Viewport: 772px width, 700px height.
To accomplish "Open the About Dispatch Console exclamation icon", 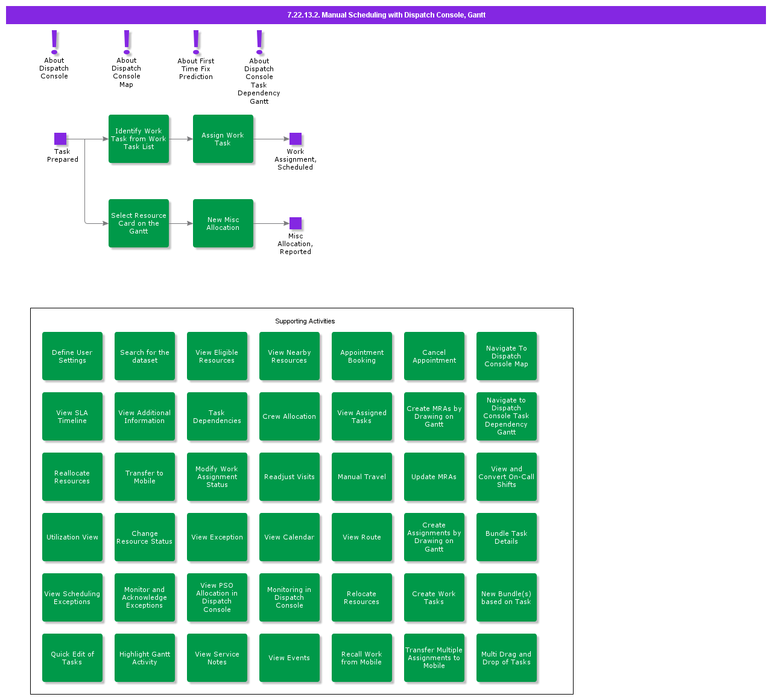I will pyautogui.click(x=54, y=42).
